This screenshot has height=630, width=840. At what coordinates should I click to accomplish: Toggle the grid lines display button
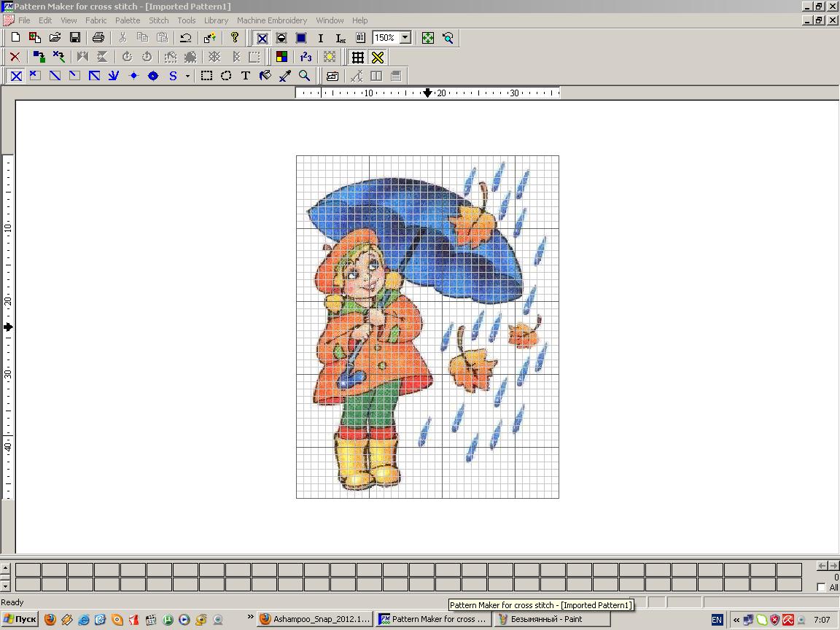pyautogui.click(x=357, y=57)
